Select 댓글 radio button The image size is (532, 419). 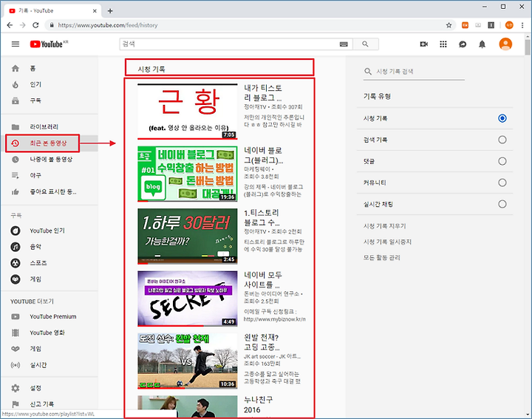point(502,161)
